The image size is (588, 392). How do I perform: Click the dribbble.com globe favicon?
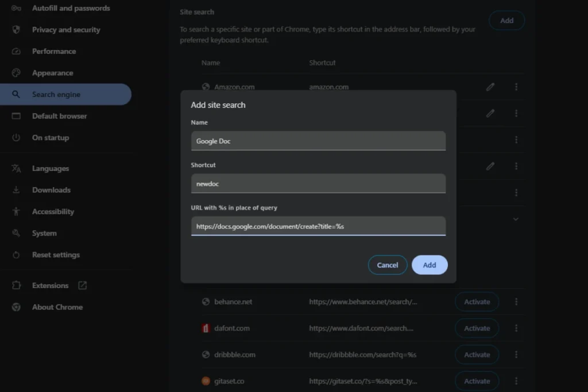pos(206,354)
